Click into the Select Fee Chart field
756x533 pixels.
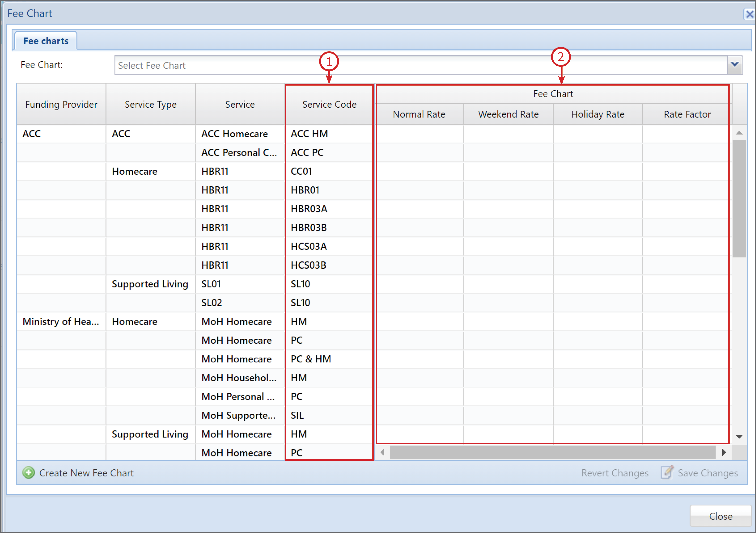click(421, 65)
